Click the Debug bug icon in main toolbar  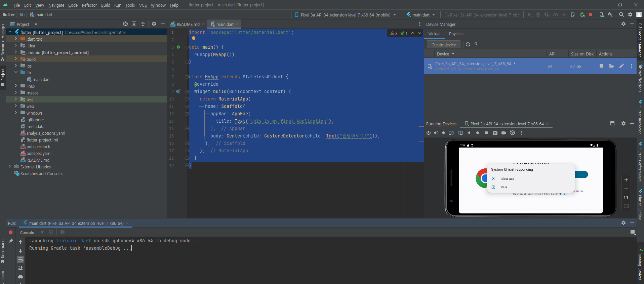click(x=538, y=14)
